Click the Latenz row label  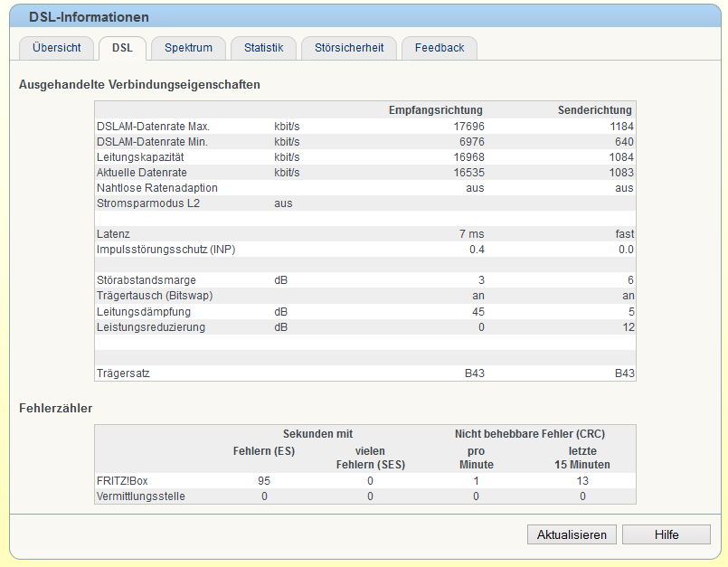[113, 234]
